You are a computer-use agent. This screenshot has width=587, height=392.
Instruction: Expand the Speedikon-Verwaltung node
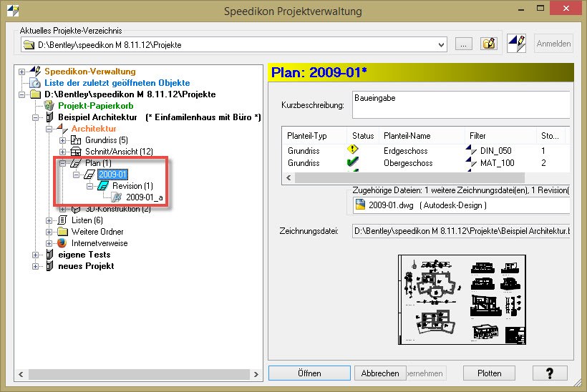(21, 72)
